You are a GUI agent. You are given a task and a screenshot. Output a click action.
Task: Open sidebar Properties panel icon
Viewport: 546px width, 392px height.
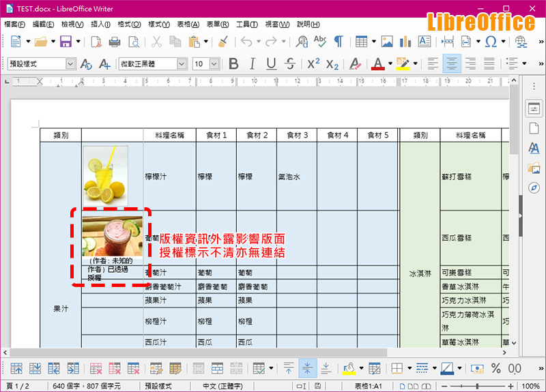point(534,108)
